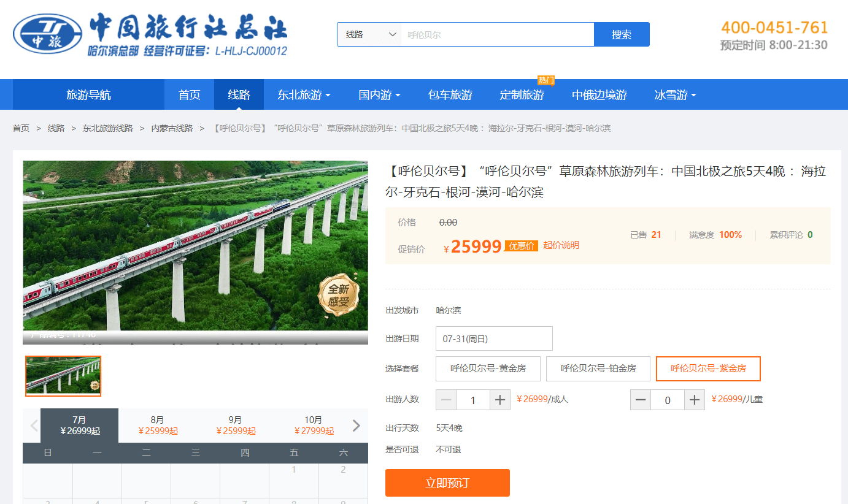Click the 立即预订 book now button
Viewport: 848px width, 504px height.
(447, 483)
